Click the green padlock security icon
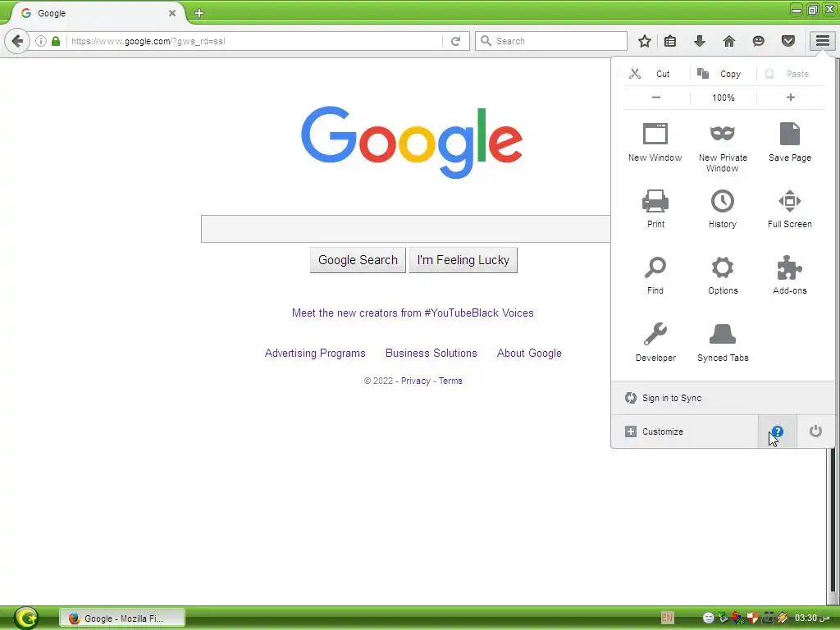This screenshot has height=630, width=840. point(56,41)
